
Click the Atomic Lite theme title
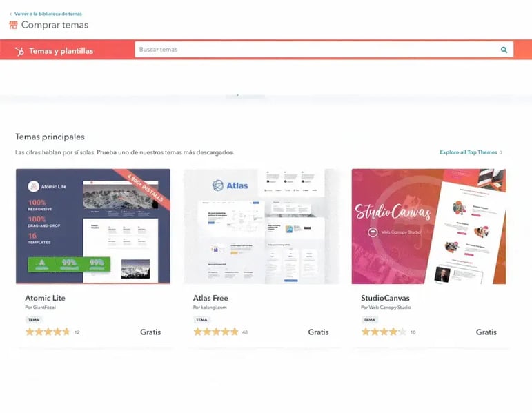(x=45, y=298)
